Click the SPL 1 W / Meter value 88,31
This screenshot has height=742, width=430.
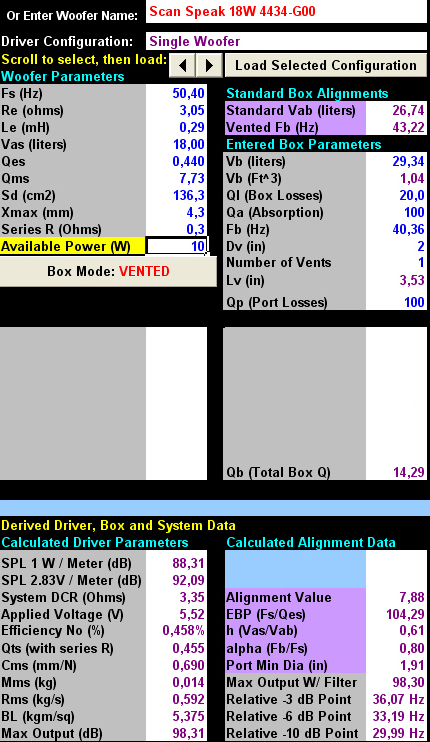(x=188, y=563)
